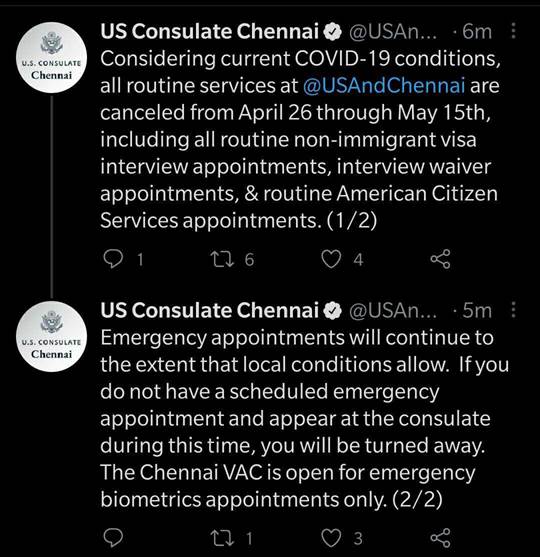Retweet the first tweet about canceled services
The height and width of the screenshot is (557, 540).
[222, 259]
